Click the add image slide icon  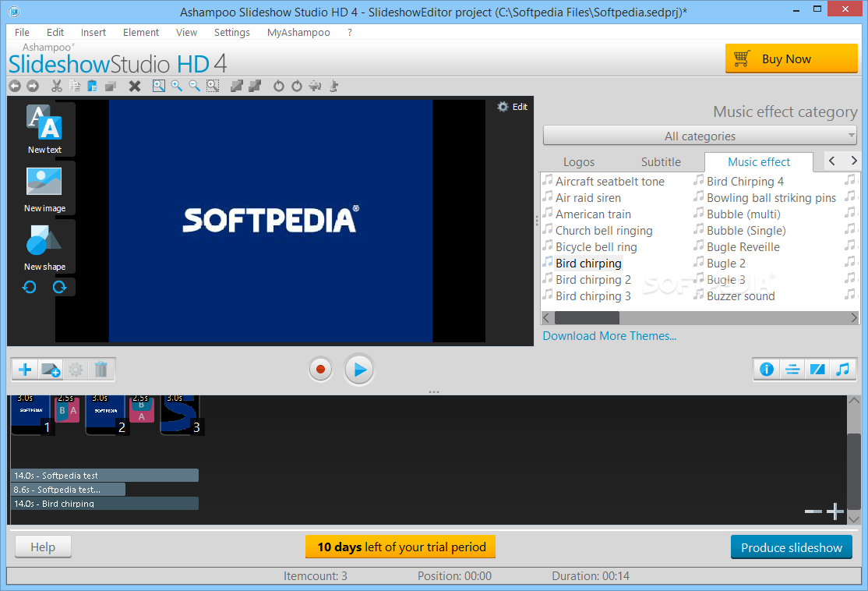[x=51, y=370]
